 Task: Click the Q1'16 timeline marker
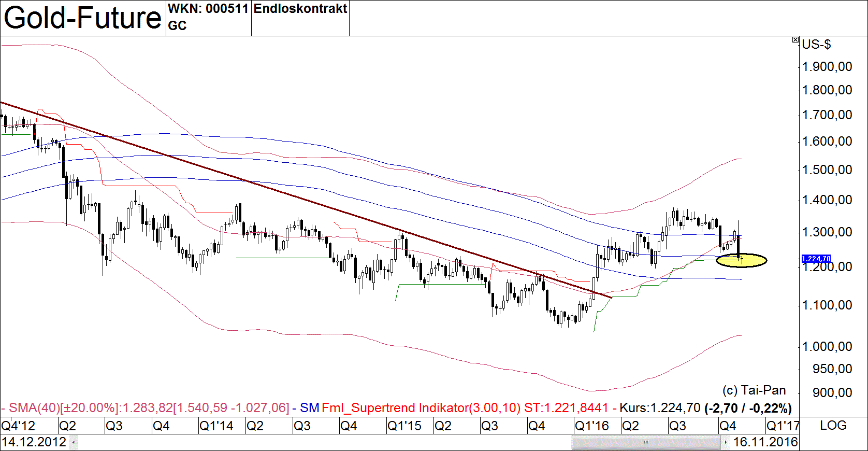click(x=591, y=426)
